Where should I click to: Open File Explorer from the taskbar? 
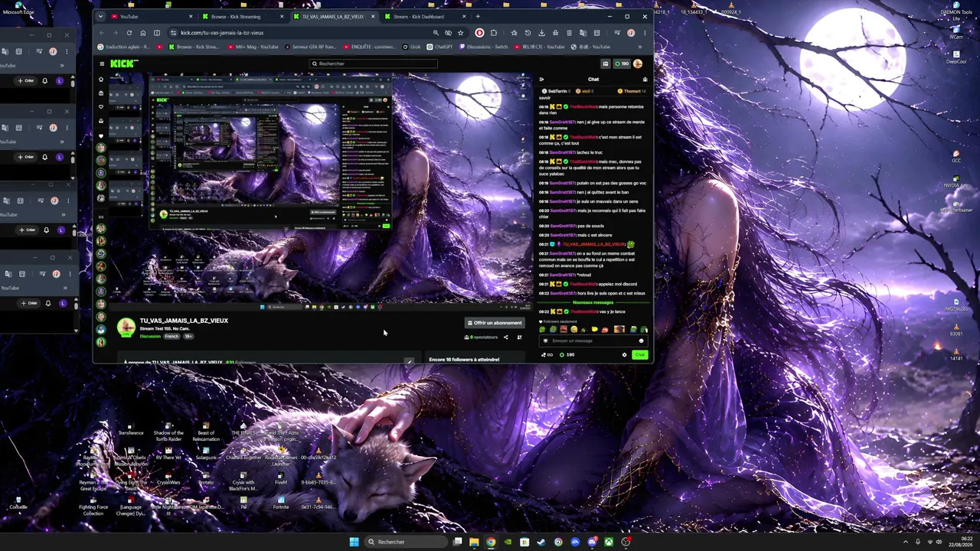click(474, 542)
